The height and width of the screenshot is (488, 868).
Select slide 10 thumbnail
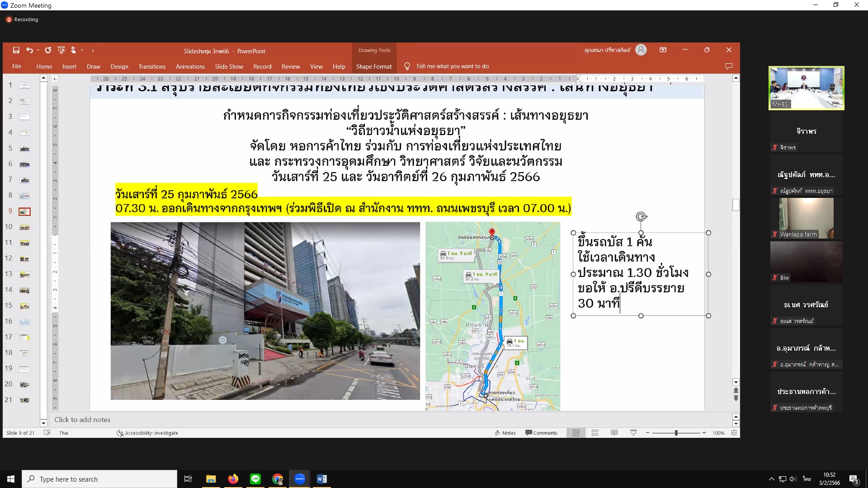pos(24,227)
